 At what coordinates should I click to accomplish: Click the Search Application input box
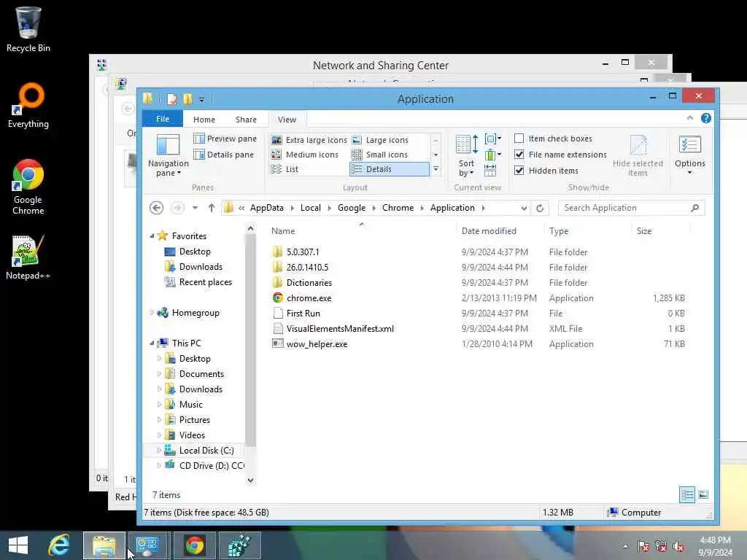click(624, 208)
